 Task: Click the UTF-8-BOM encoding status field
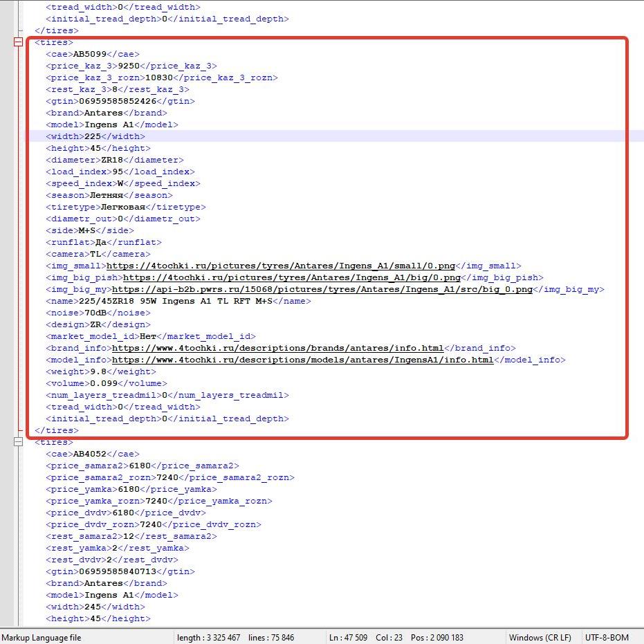607,638
